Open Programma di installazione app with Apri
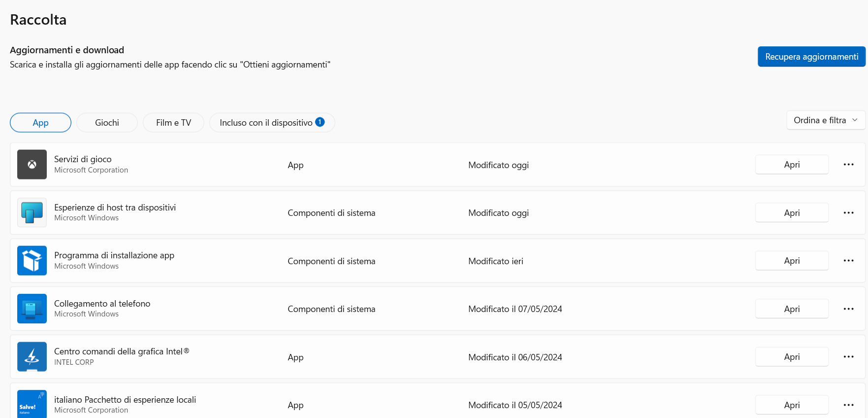The height and width of the screenshot is (418, 868). pos(792,261)
